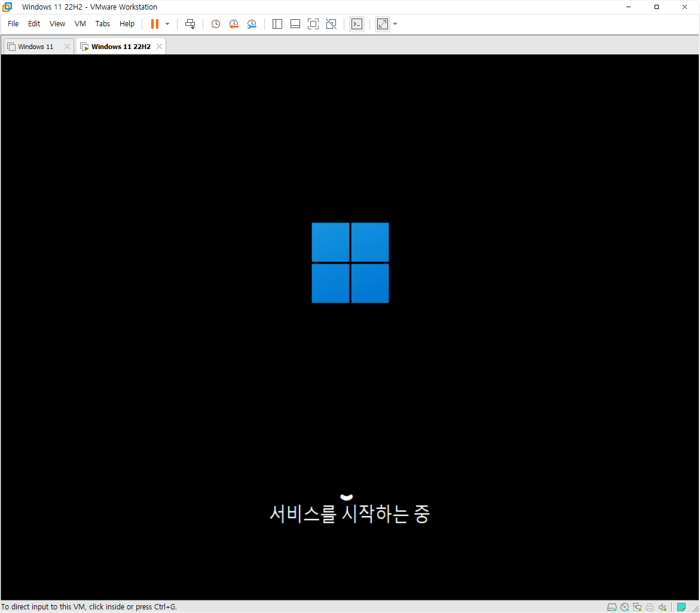
Task: Open the power options dropdown arrow
Action: tap(167, 24)
